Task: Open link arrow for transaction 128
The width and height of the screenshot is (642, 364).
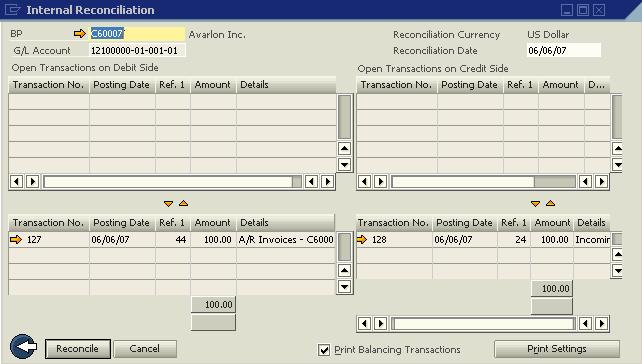Action: pyautogui.click(x=362, y=239)
